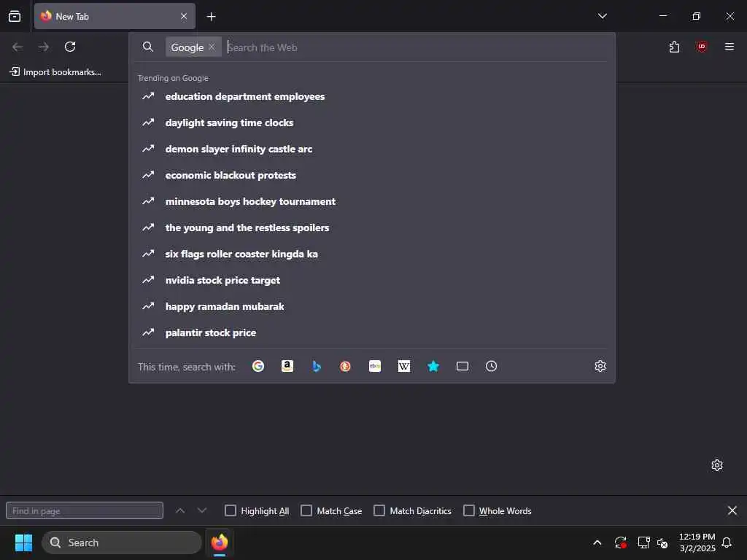Image resolution: width=747 pixels, height=560 pixels.
Task: Select suggestion six flags roller coaster kingda ka
Action: tap(371, 254)
